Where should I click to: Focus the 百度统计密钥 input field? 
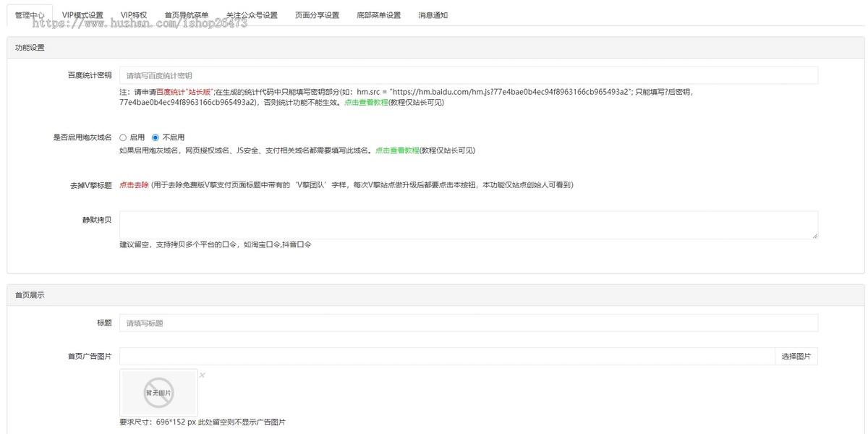tap(469, 75)
